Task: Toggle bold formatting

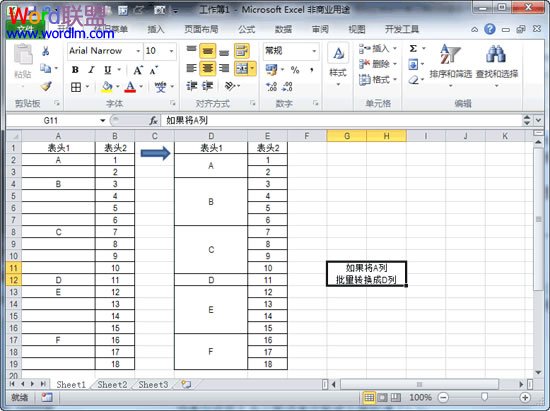Action: pyautogui.click(x=75, y=70)
